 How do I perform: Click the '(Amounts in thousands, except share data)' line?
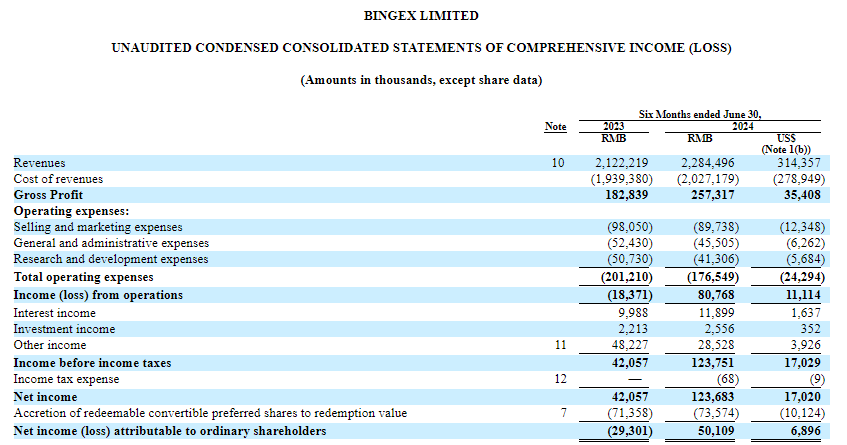point(421,80)
